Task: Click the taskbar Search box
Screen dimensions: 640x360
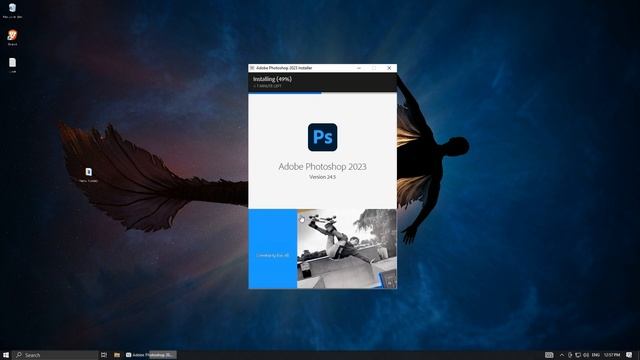Action: (55, 355)
